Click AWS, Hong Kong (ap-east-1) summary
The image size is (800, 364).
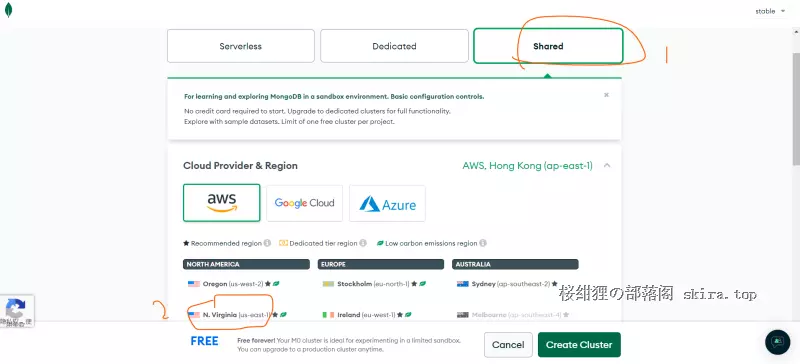(x=528, y=166)
